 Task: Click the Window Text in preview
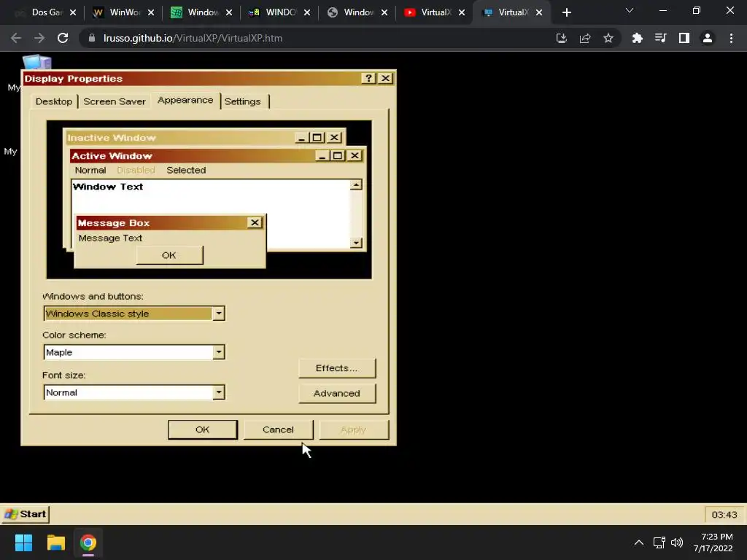(108, 187)
